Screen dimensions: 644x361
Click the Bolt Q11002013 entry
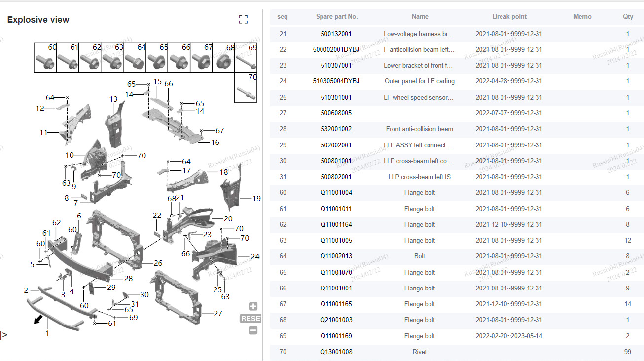[457, 256]
